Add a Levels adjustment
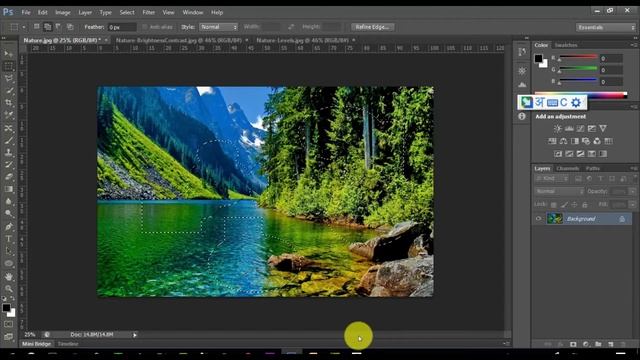The width and height of the screenshot is (640, 360). coord(569,129)
